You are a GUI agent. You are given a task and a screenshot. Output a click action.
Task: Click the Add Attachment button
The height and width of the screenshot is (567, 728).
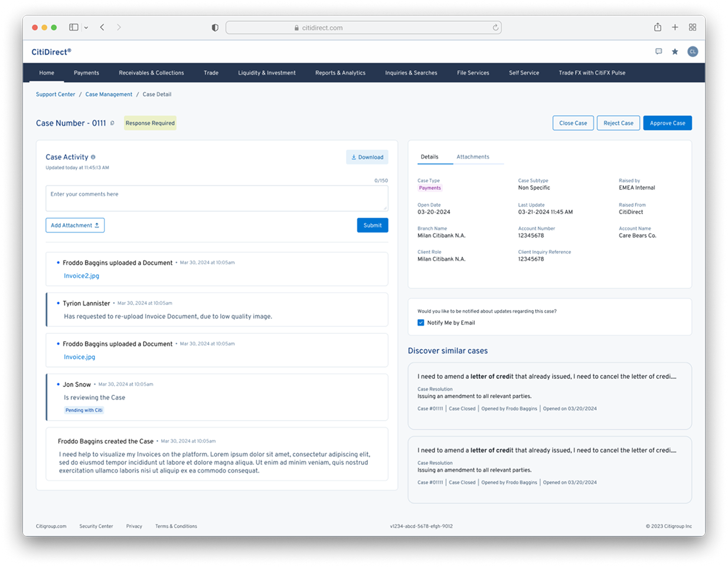click(75, 225)
